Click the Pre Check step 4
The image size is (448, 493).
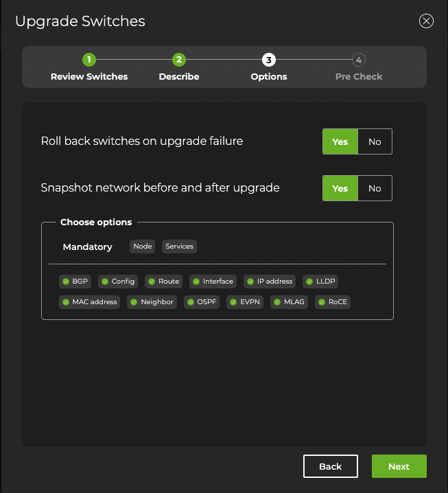click(x=359, y=60)
